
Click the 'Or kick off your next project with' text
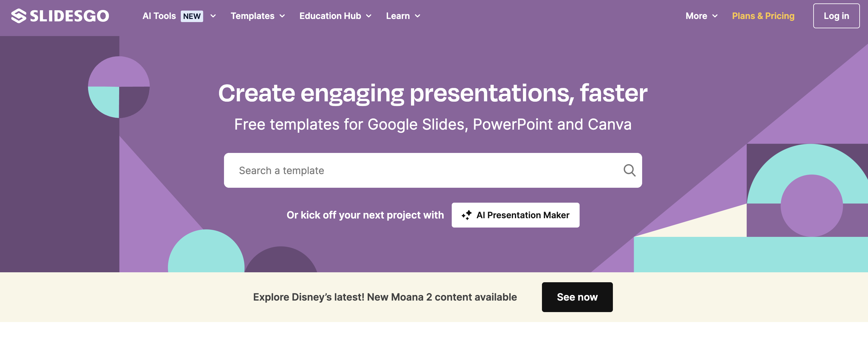pos(365,215)
